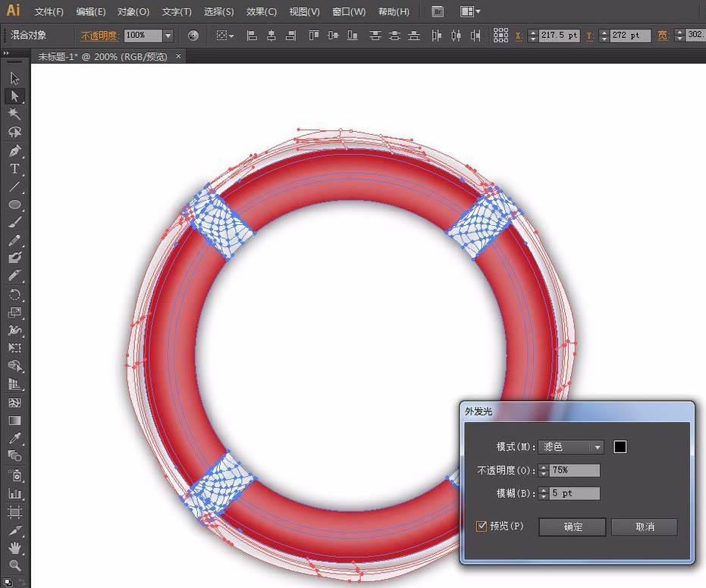Screen dimensions: 706x588
Task: Click the 模糊 blur value field
Action: [x=575, y=493]
